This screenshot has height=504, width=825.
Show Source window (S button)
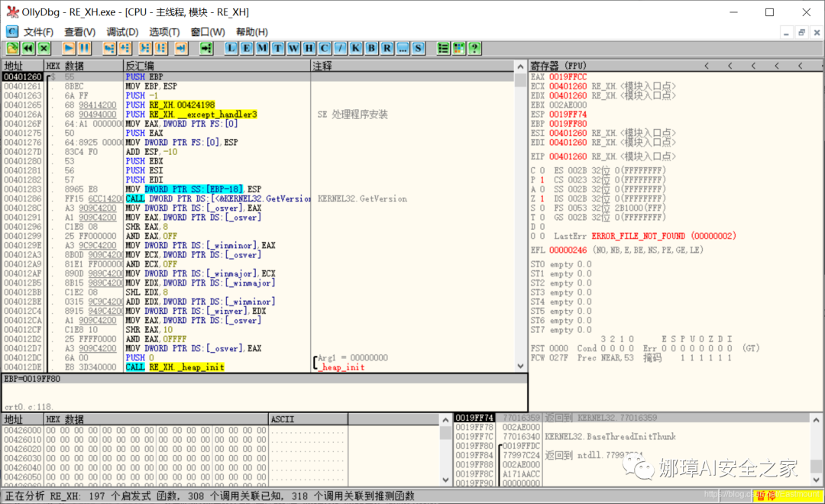tap(419, 48)
